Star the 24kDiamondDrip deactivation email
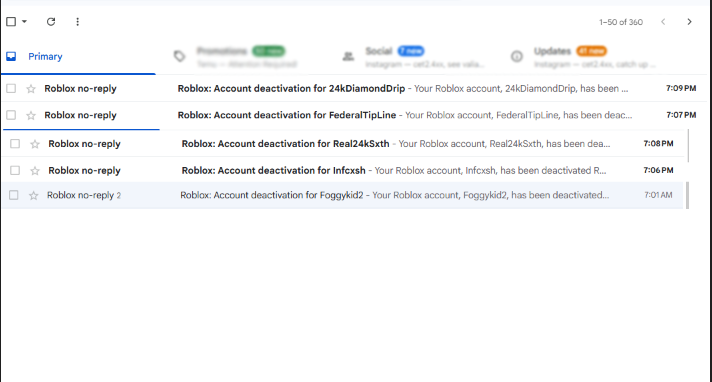 31,89
